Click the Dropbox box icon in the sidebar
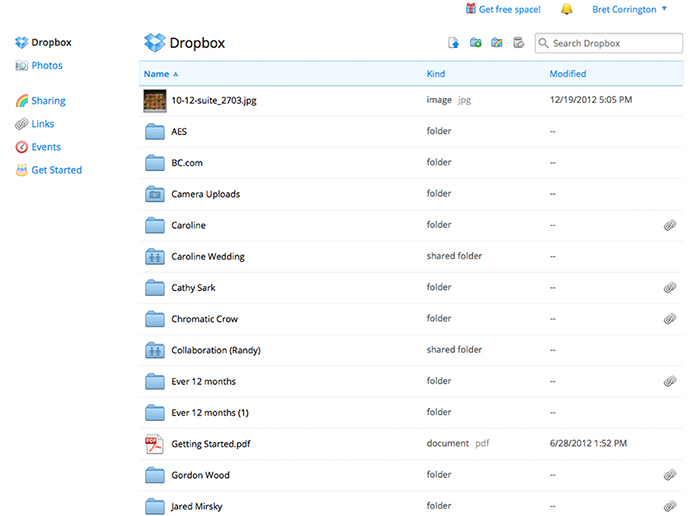The height and width of the screenshot is (516, 700). coord(21,42)
